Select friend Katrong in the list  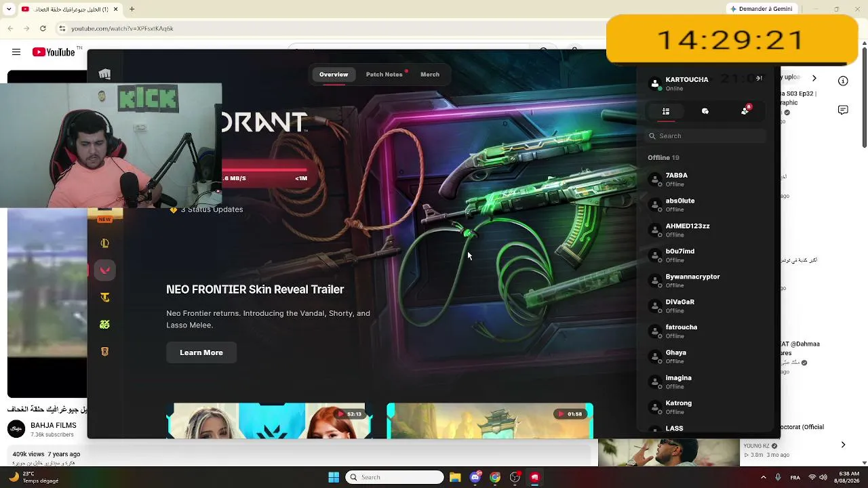(x=705, y=407)
